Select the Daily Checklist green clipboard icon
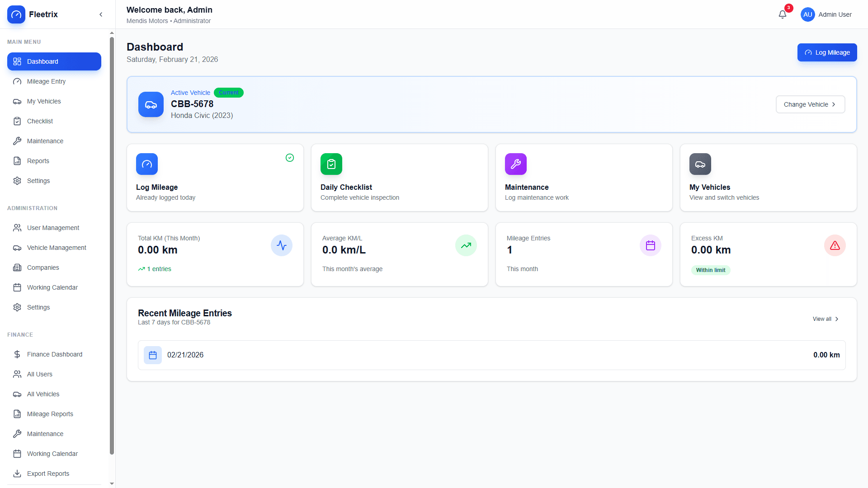868x488 pixels. [x=331, y=164]
